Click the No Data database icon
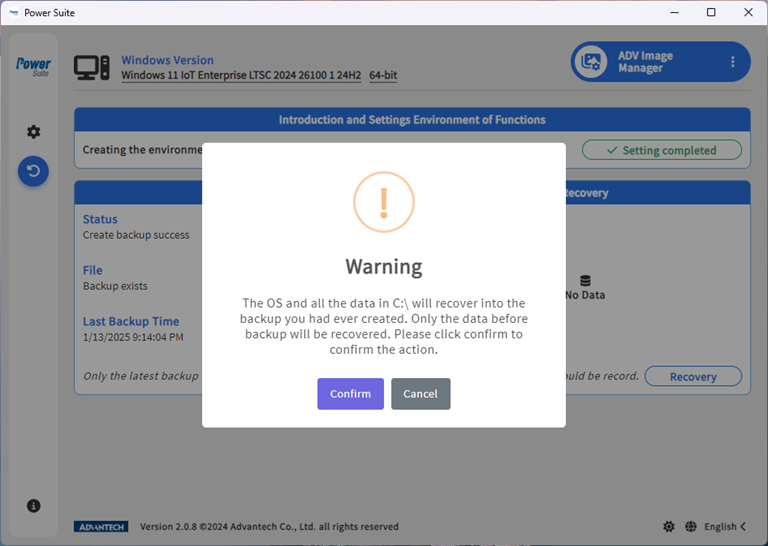Viewport: 768px width, 546px height. point(585,281)
